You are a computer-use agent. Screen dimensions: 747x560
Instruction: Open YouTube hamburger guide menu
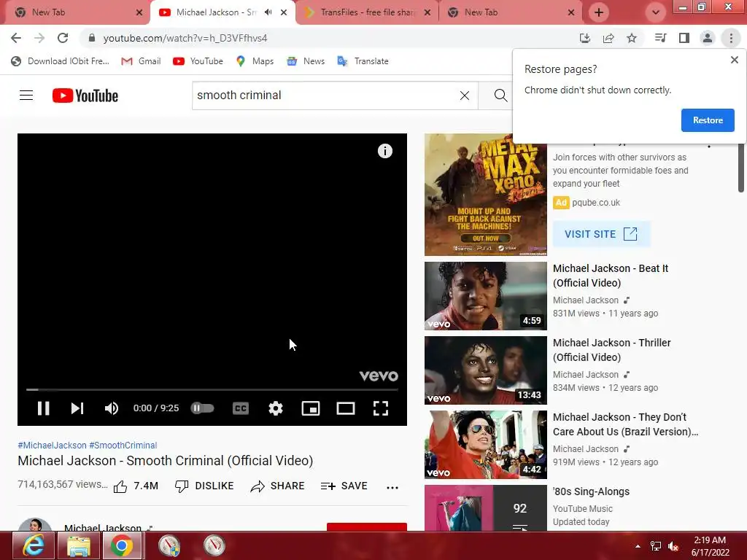click(x=26, y=96)
